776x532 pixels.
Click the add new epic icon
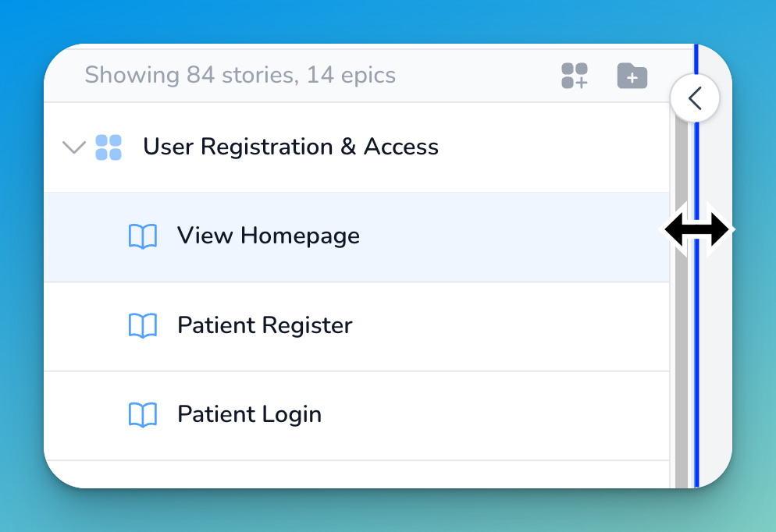[575, 76]
